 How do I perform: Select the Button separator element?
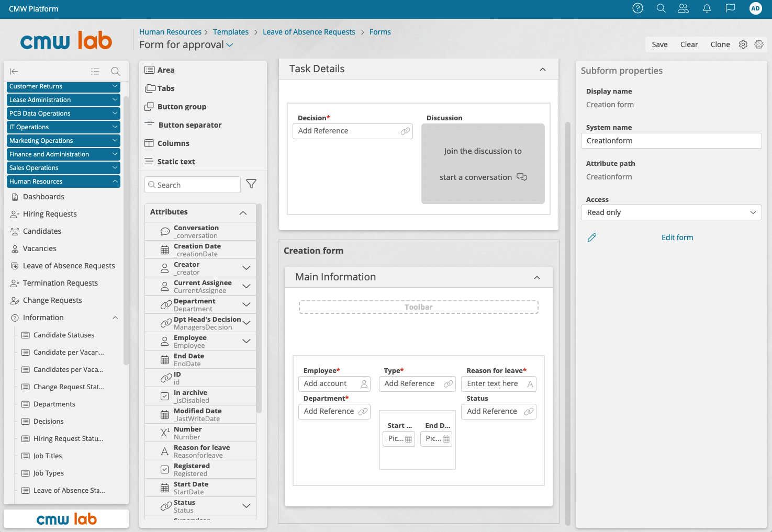[183, 125]
